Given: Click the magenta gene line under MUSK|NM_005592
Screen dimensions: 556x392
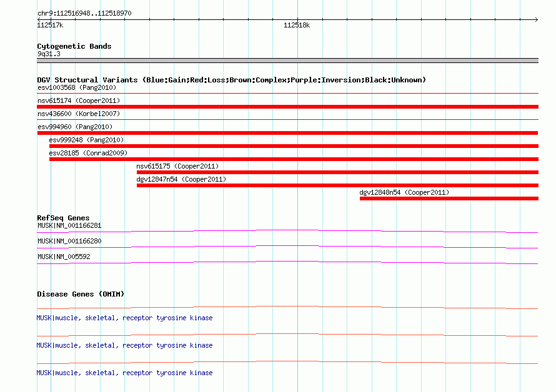Looking at the screenshot, I should [287, 262].
